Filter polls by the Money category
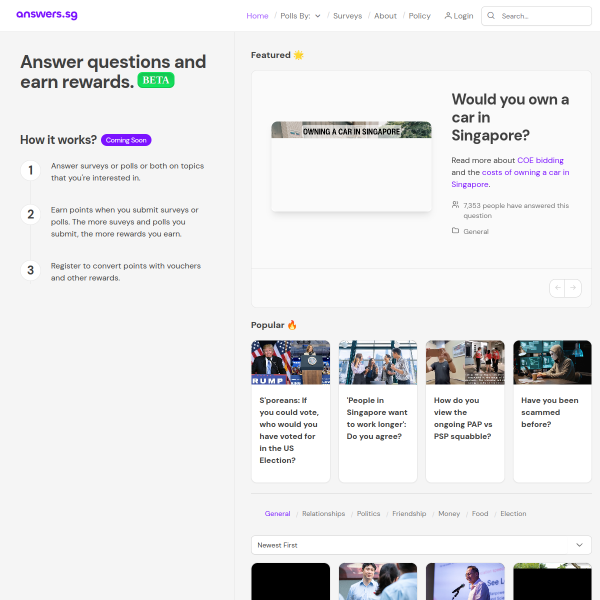Viewport: 600px width, 600px height. [449, 514]
